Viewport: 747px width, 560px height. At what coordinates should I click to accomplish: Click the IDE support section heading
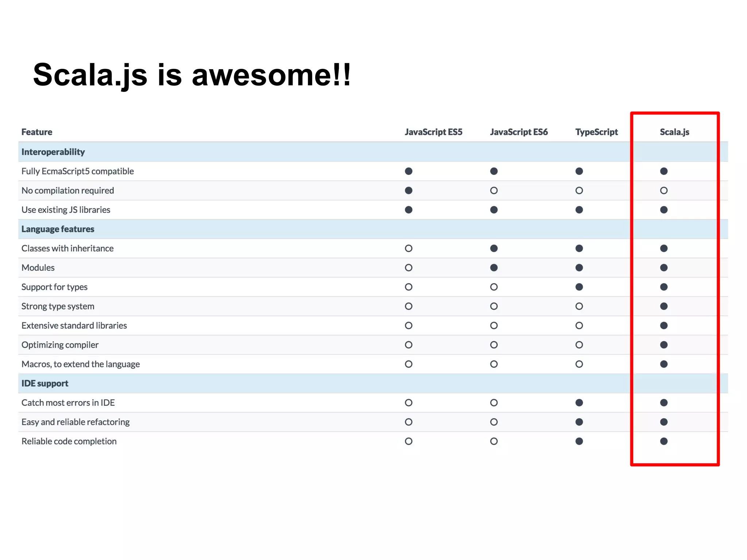point(45,384)
